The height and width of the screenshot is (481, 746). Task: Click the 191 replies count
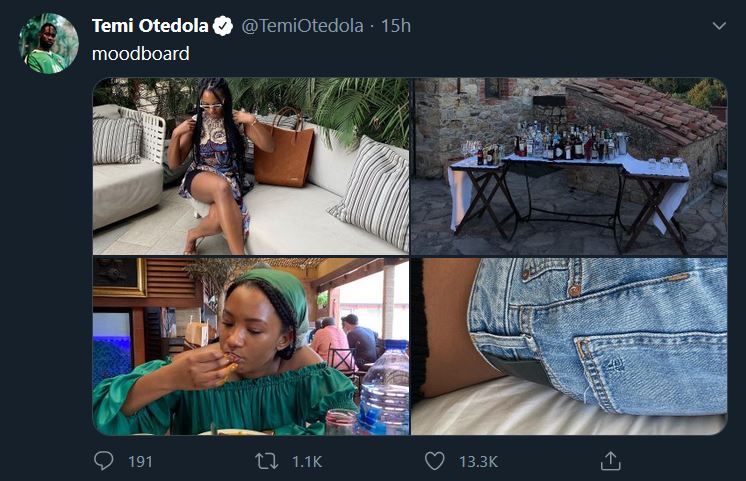pos(140,461)
